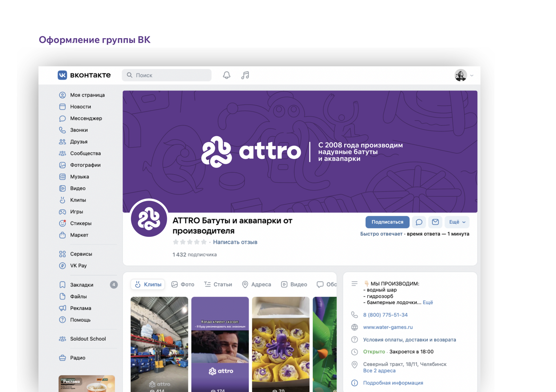The image size is (556, 392).
Task: Switch to the Адреса tab
Action: [257, 284]
